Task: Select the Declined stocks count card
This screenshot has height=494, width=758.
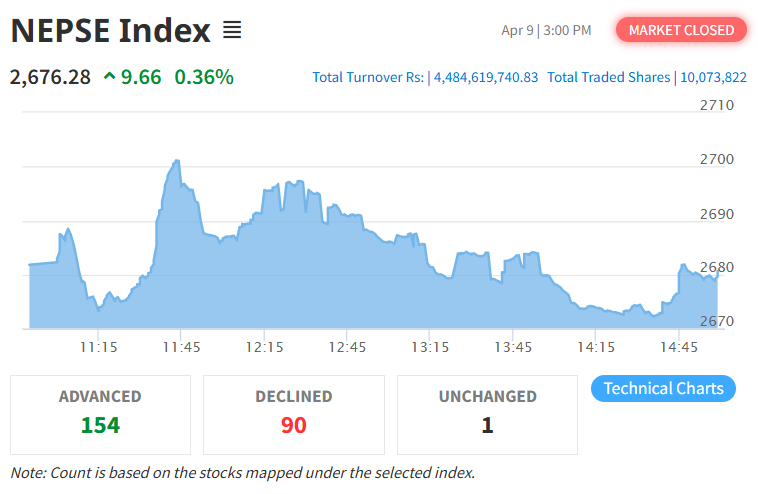Action: tap(293, 414)
